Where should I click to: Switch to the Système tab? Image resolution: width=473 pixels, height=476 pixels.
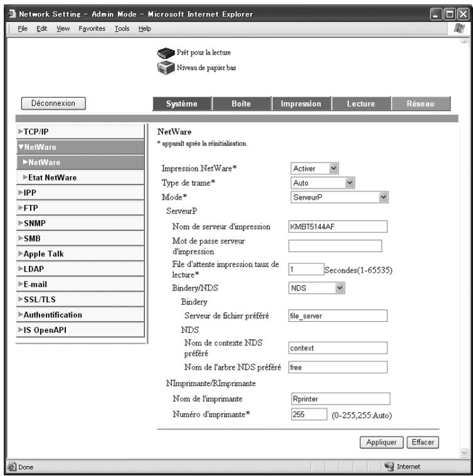[181, 103]
